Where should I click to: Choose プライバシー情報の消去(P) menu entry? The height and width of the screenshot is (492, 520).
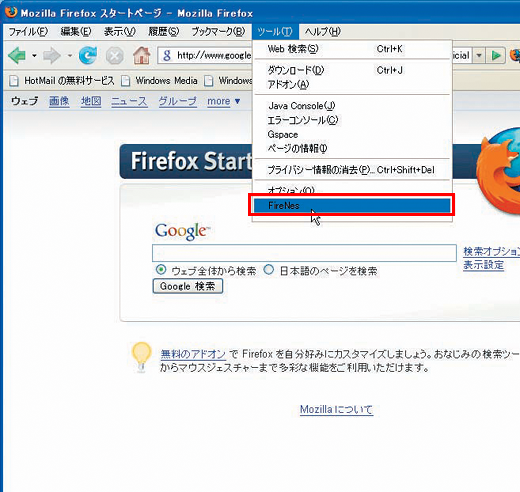(352, 170)
